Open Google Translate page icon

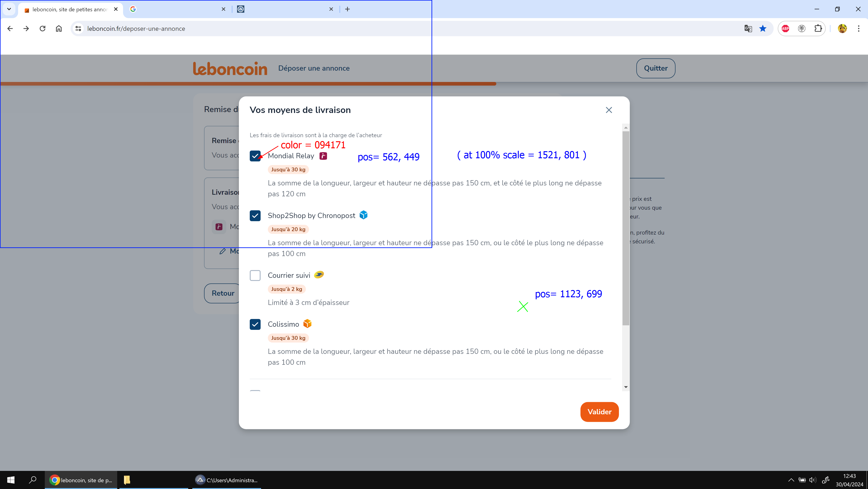point(748,29)
